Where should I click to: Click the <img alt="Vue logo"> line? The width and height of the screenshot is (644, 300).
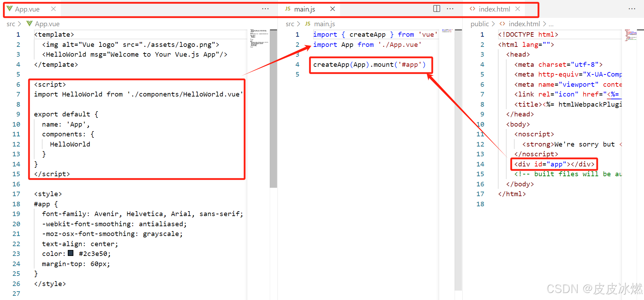click(x=131, y=44)
